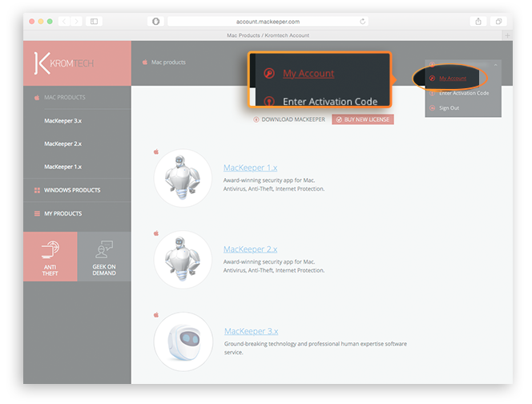Open Mac Products section in sidebar
Screen dimensions: 532x404
point(64,98)
